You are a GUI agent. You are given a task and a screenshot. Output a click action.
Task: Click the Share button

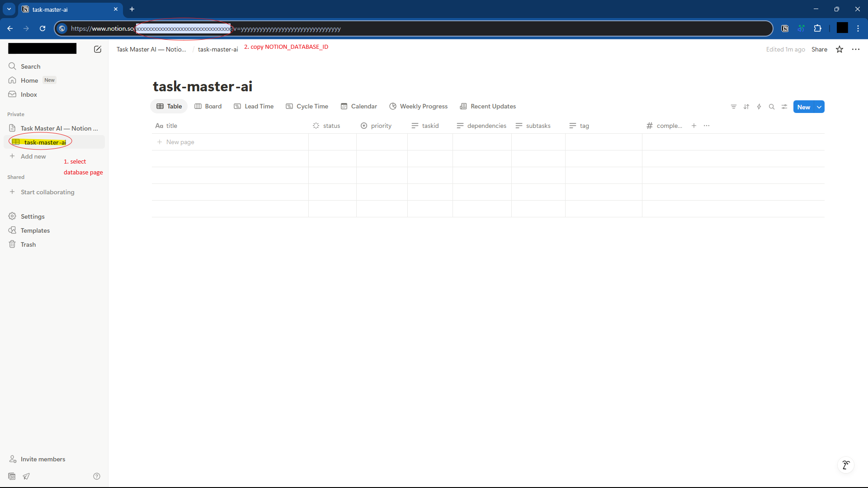point(819,50)
